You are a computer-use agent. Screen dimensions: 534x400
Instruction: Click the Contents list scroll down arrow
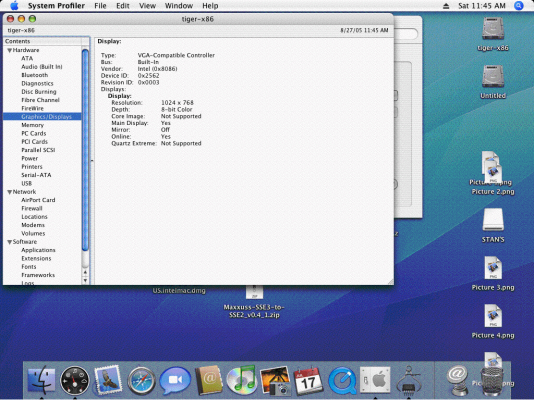tap(85, 281)
